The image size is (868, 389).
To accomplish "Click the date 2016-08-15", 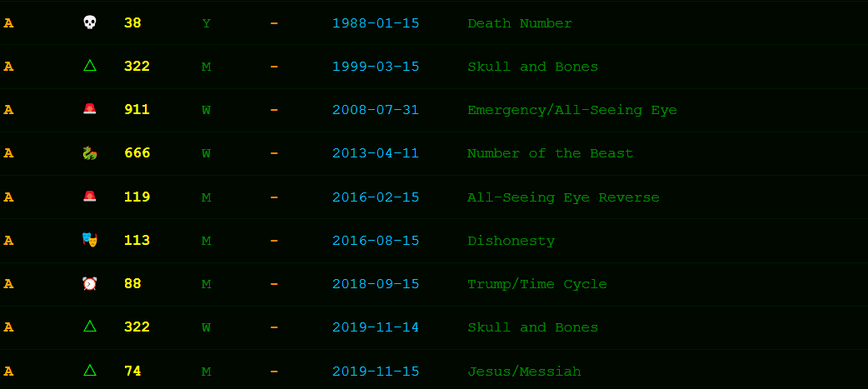I will point(376,241).
